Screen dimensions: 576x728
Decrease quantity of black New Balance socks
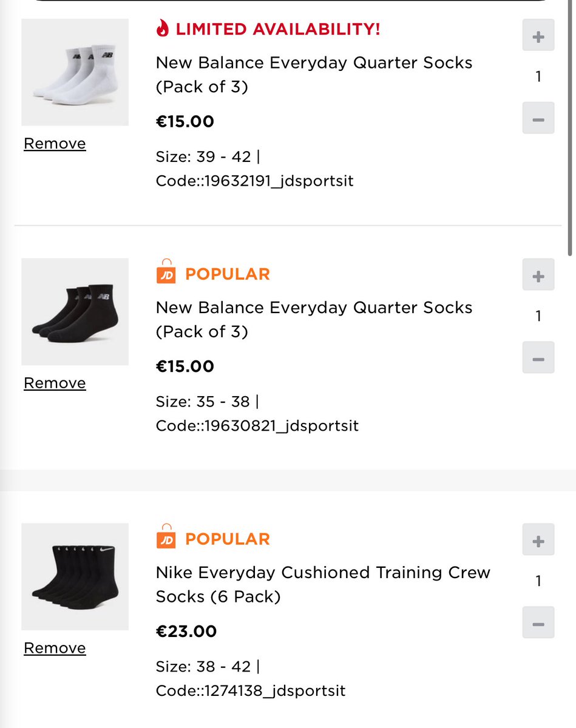538,357
